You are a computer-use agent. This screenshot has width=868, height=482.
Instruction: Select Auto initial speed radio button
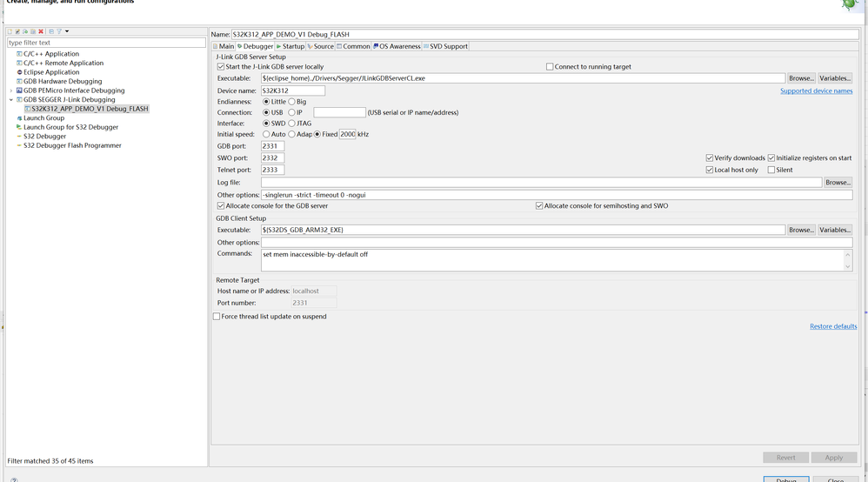pyautogui.click(x=266, y=134)
